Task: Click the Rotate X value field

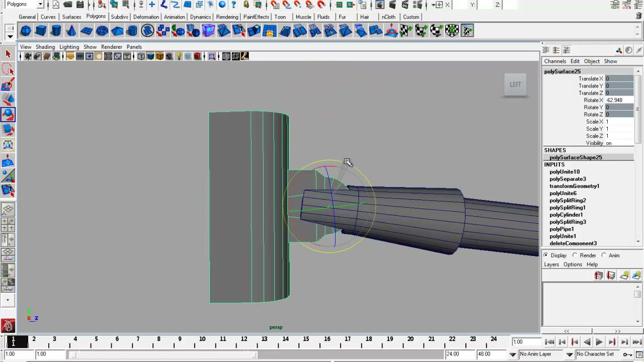Action: point(619,100)
